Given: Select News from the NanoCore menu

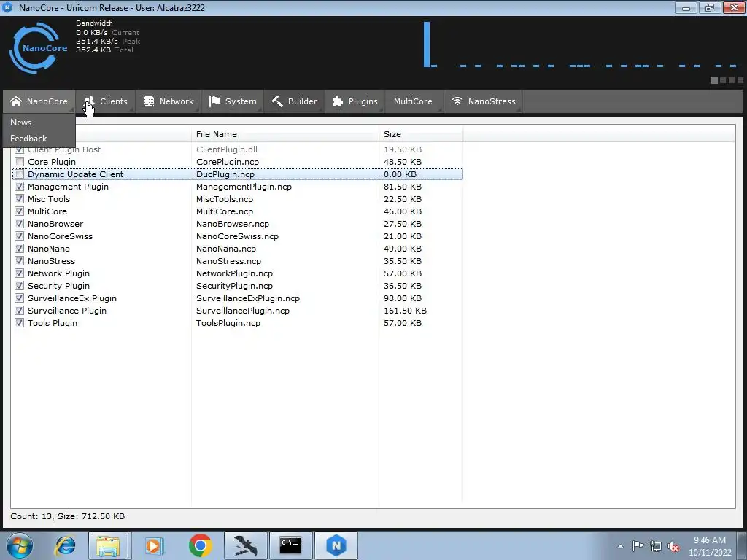Looking at the screenshot, I should (21, 122).
